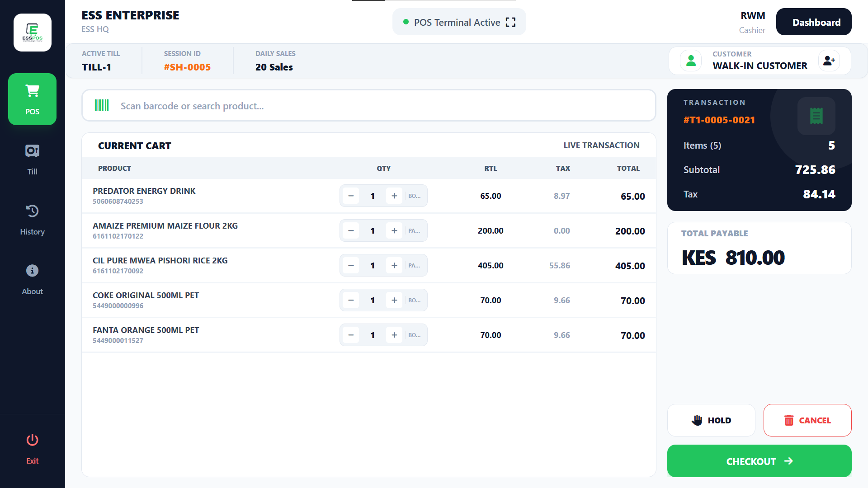The height and width of the screenshot is (488, 868).
Task: Open unit dropdown for CIL Pishori Rice
Action: point(415,265)
